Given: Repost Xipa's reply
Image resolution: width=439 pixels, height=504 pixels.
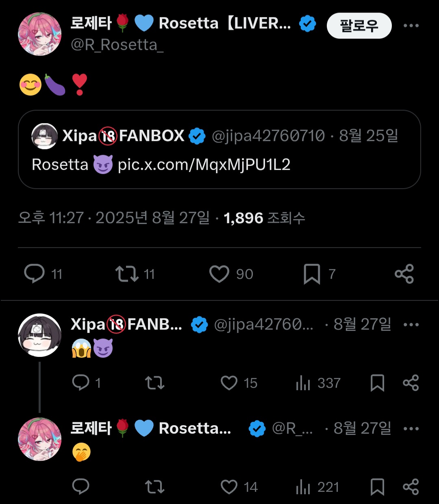Looking at the screenshot, I should coord(155,382).
